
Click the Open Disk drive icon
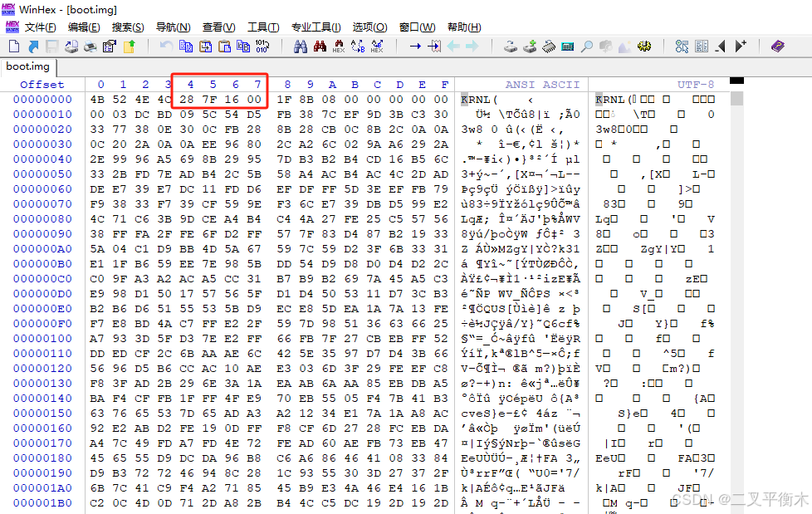[x=511, y=47]
